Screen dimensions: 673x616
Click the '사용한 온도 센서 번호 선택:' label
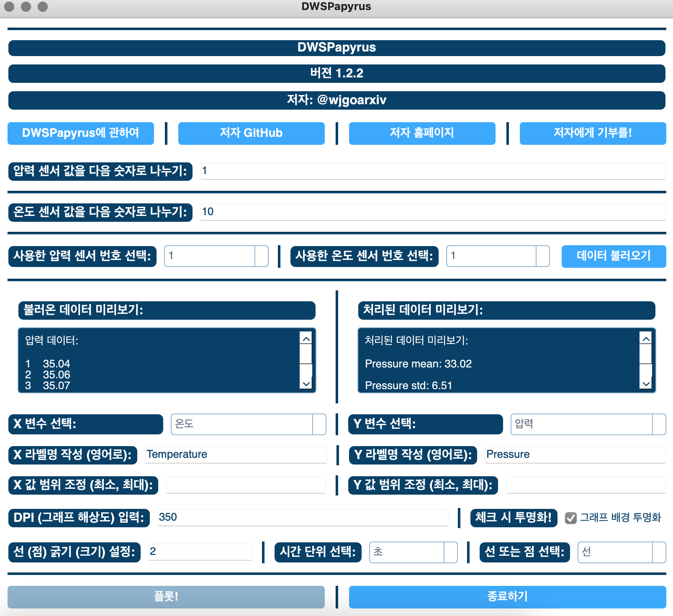pos(365,256)
